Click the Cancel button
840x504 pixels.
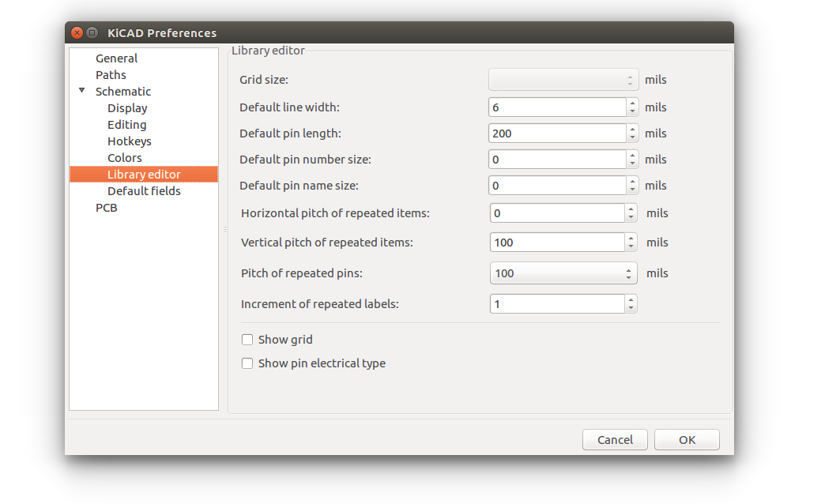pyautogui.click(x=615, y=440)
